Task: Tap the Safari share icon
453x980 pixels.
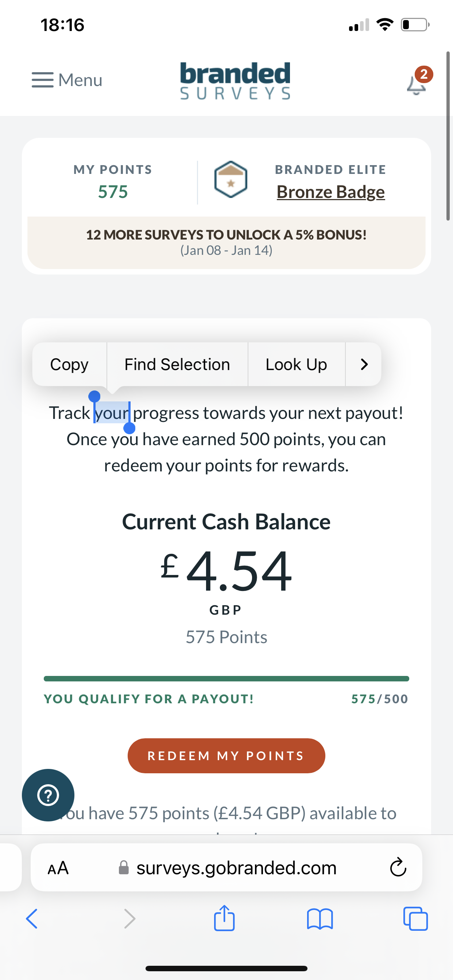Action: click(x=224, y=918)
